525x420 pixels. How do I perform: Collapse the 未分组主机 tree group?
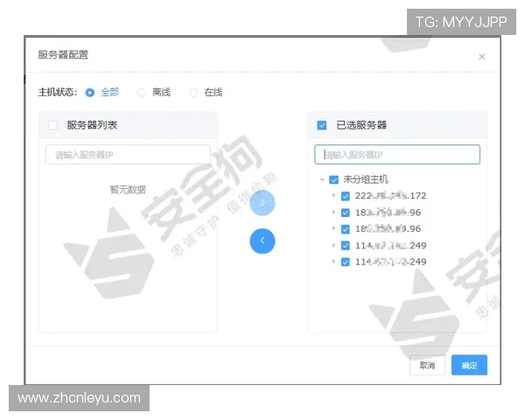click(322, 180)
